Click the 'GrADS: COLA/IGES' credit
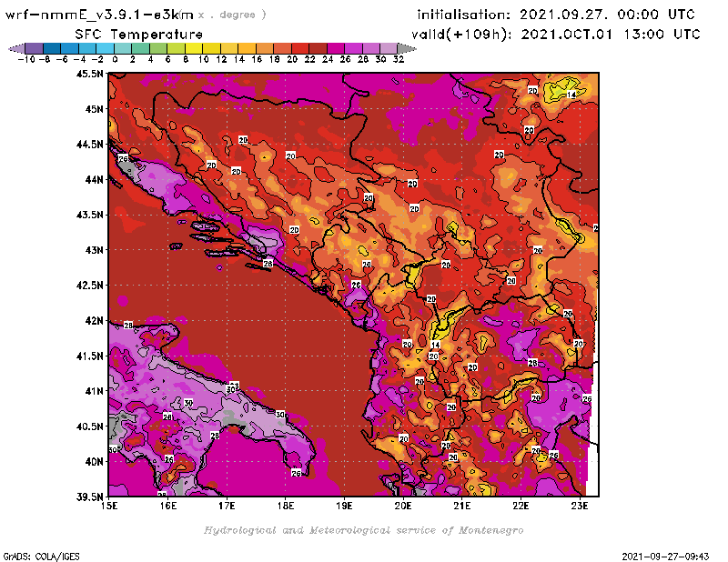728x562 pixels. click(41, 557)
